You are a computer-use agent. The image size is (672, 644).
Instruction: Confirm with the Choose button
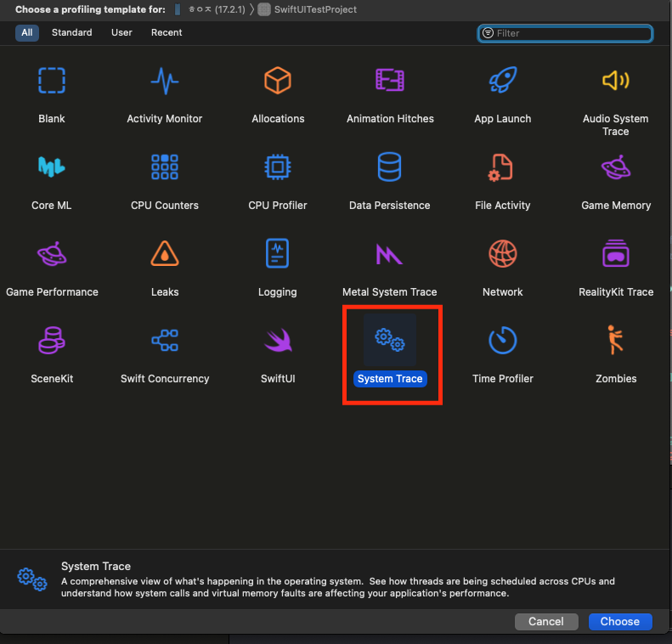click(619, 621)
